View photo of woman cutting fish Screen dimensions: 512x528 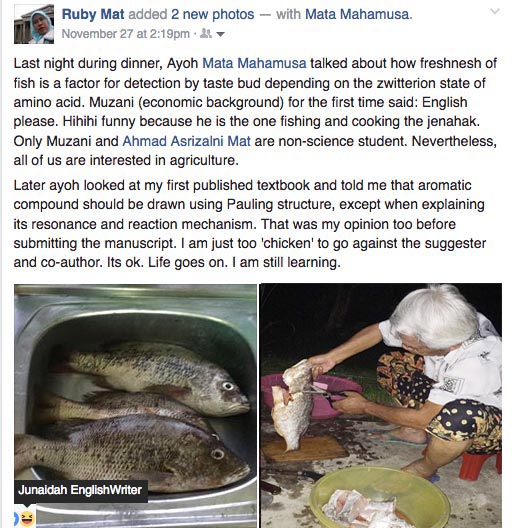click(x=381, y=405)
